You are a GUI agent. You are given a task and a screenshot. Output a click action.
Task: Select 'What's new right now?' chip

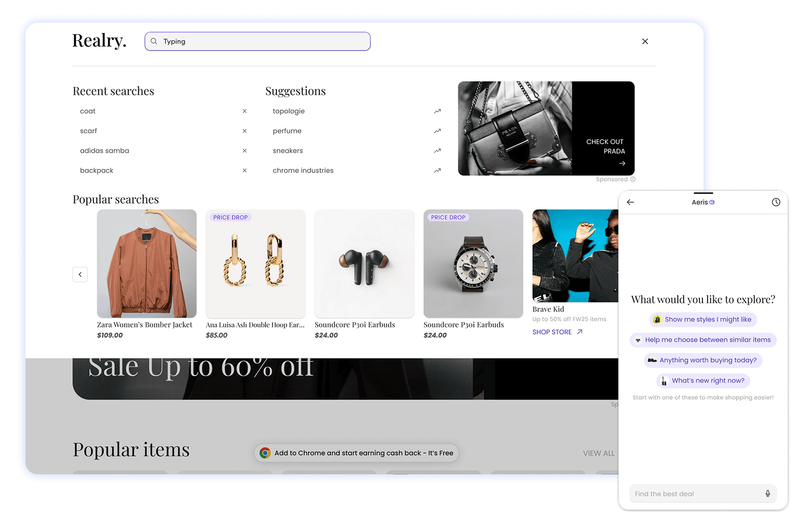[x=703, y=381]
